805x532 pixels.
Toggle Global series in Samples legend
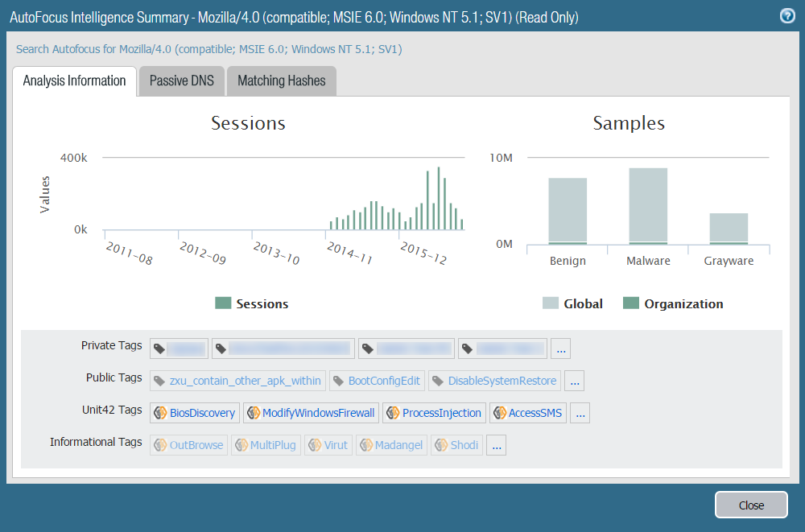tap(572, 304)
